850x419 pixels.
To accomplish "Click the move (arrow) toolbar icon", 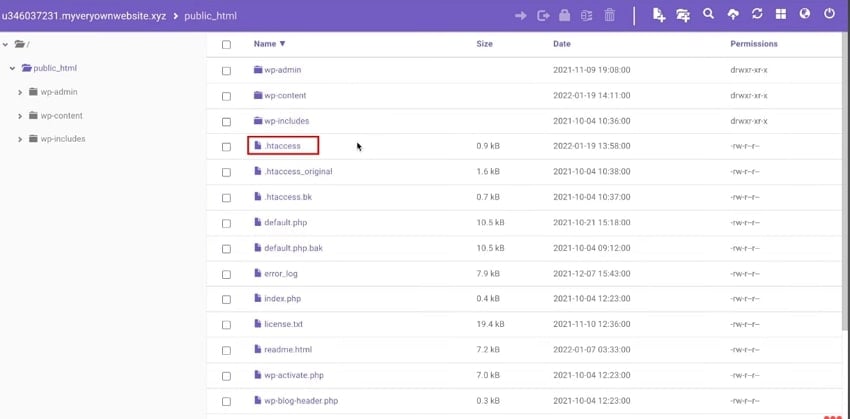I will [520, 16].
